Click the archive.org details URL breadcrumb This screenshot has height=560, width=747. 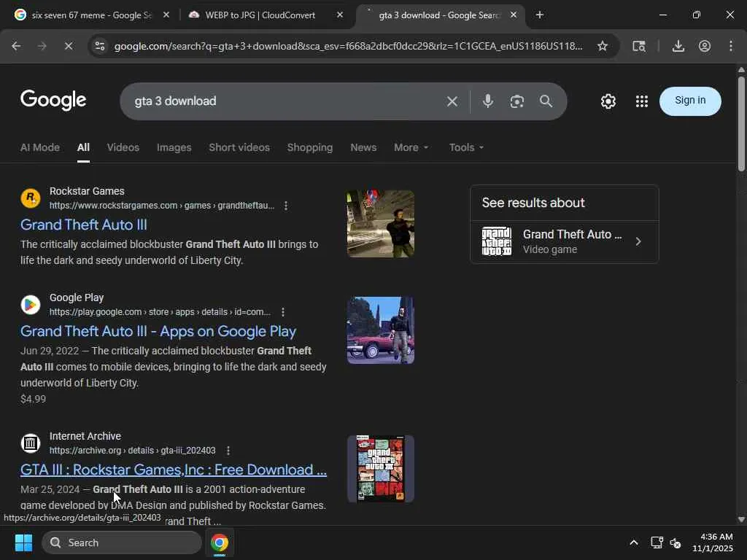(x=133, y=451)
